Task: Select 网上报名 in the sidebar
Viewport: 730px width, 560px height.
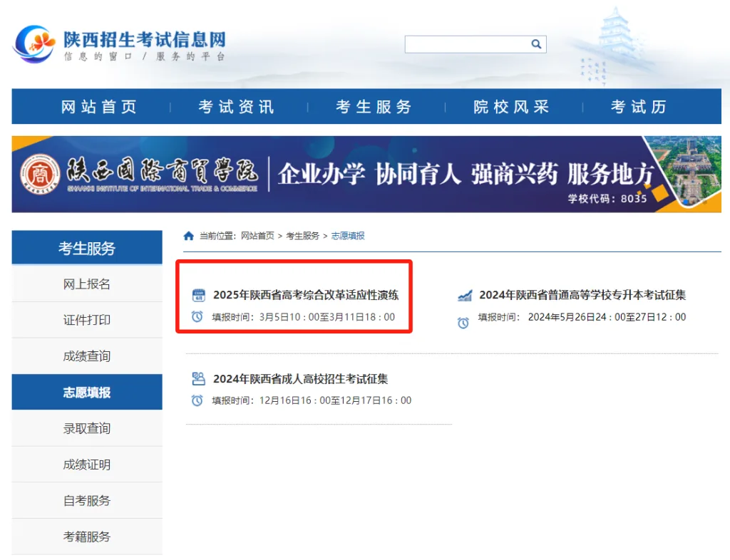Action: coord(87,284)
